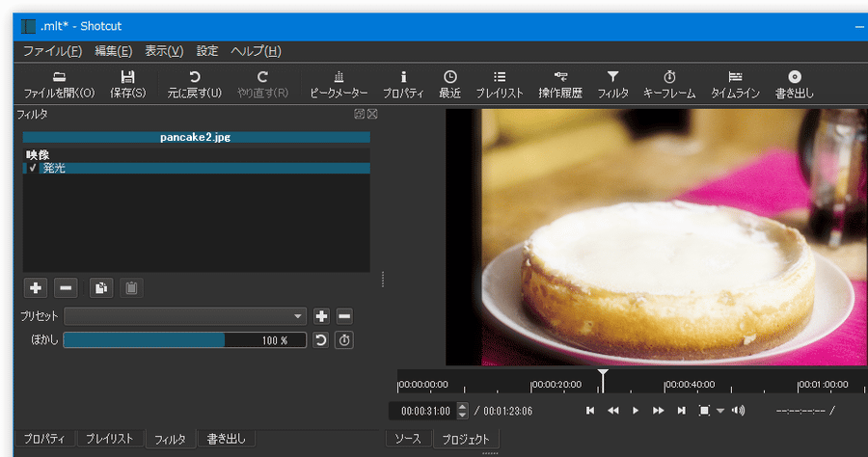Image resolution: width=868 pixels, height=457 pixels.
Task: Select the 発光 filter row
Action: coord(197,168)
